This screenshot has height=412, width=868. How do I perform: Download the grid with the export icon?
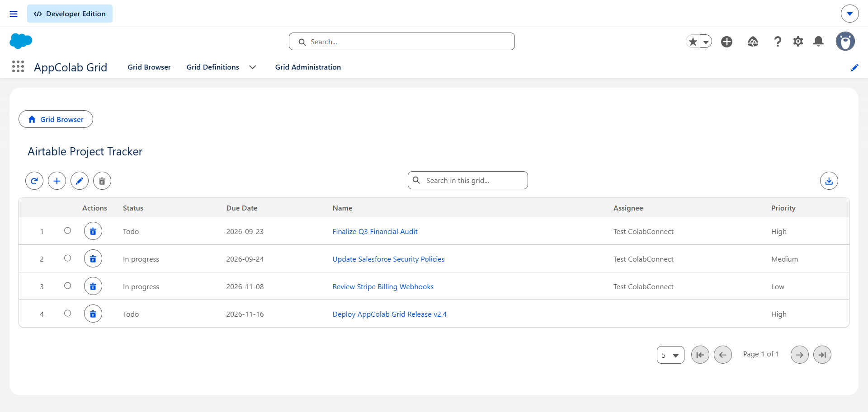click(x=829, y=181)
